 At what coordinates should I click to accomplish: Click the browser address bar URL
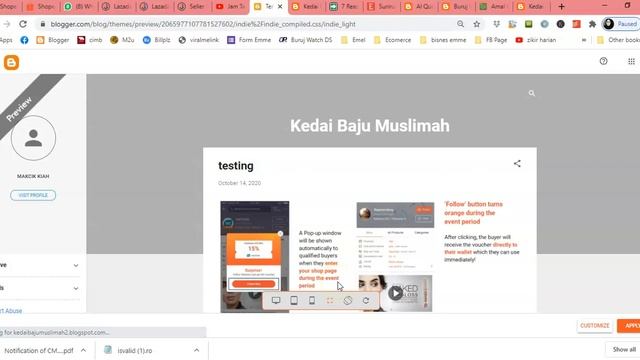click(203, 24)
